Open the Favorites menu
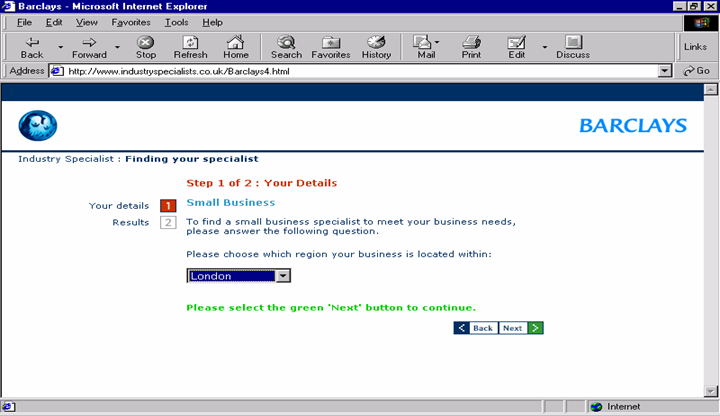 (131, 22)
